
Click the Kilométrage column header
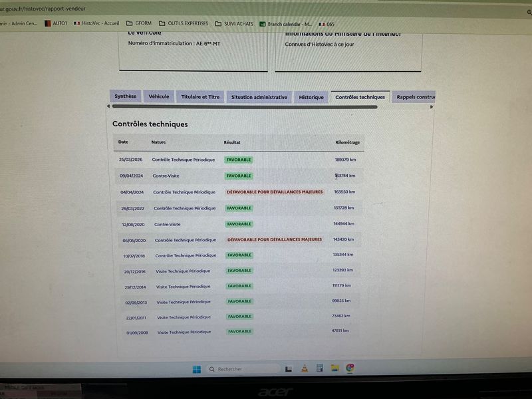(x=347, y=142)
